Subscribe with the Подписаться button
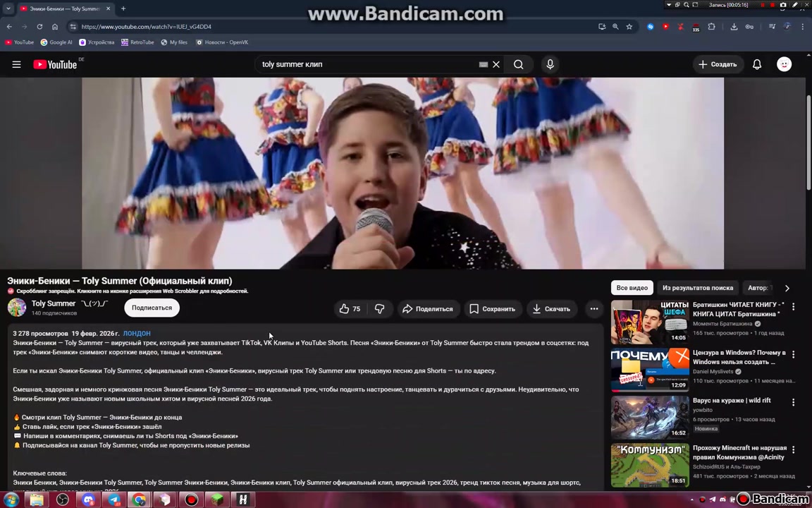 (x=152, y=308)
